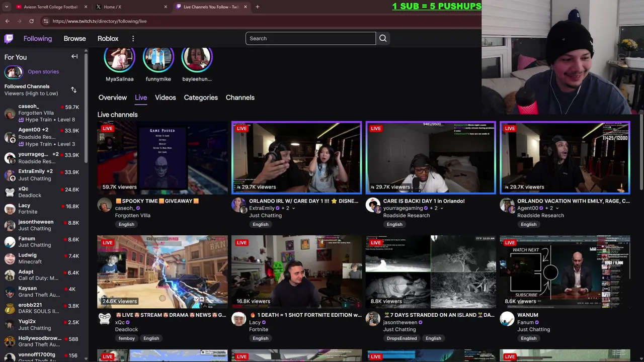Click inside the Search field

pyautogui.click(x=310, y=38)
